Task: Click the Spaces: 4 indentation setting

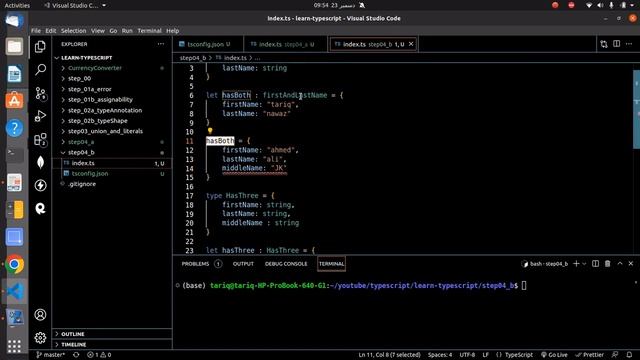Action: coord(440,355)
